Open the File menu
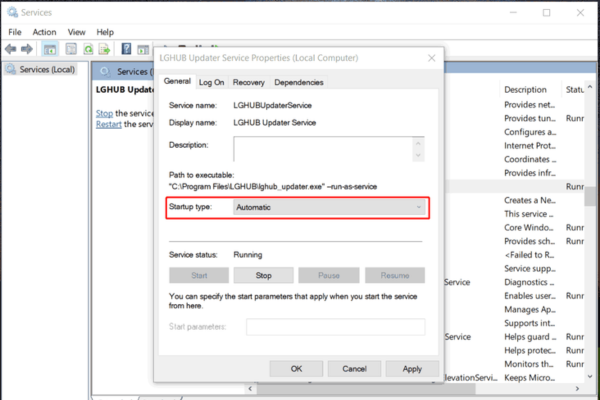The height and width of the screenshot is (400, 600). click(x=15, y=32)
